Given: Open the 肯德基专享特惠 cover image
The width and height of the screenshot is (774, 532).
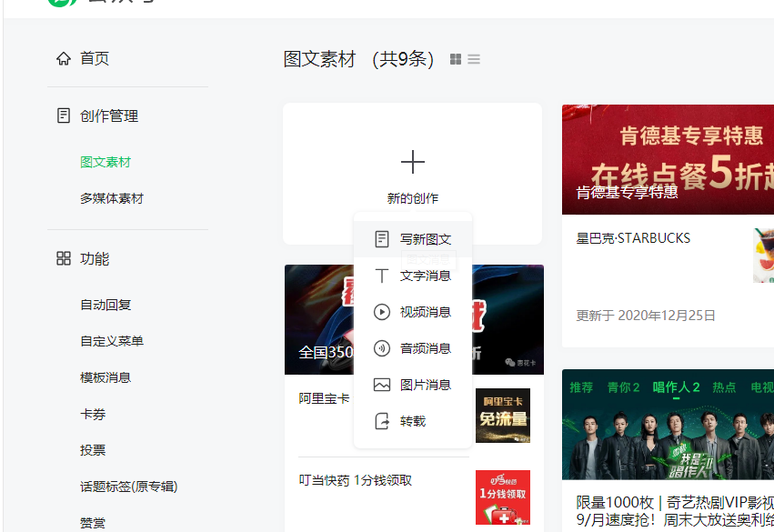Looking at the screenshot, I should point(668,159).
